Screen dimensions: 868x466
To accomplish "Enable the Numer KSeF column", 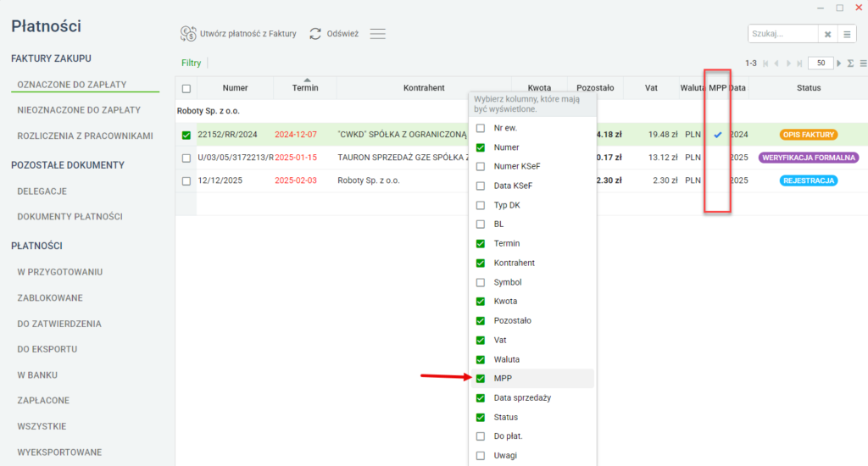I will [481, 167].
